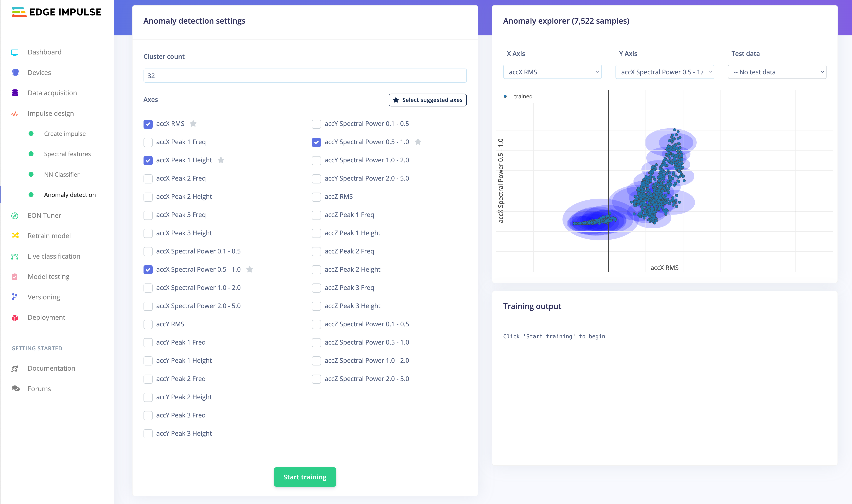Image resolution: width=852 pixels, height=504 pixels.
Task: Click the EON Tuner compass icon
Action: tap(15, 216)
